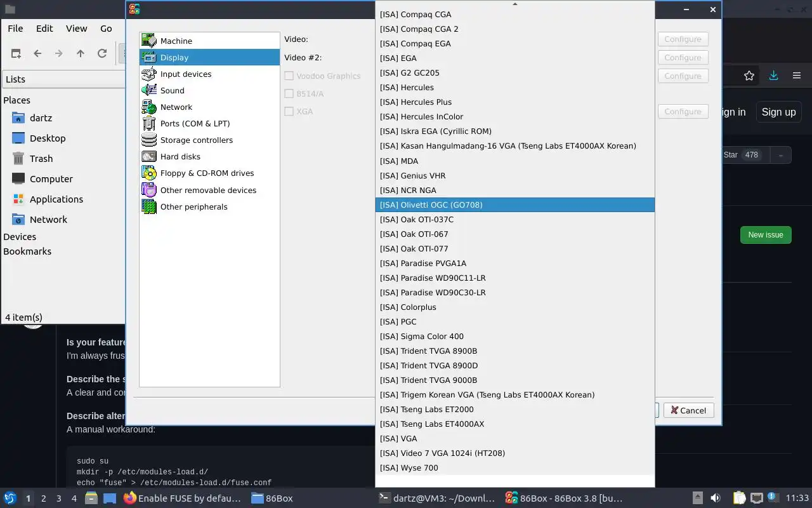Click Configure button next to Video #2

(x=683, y=57)
